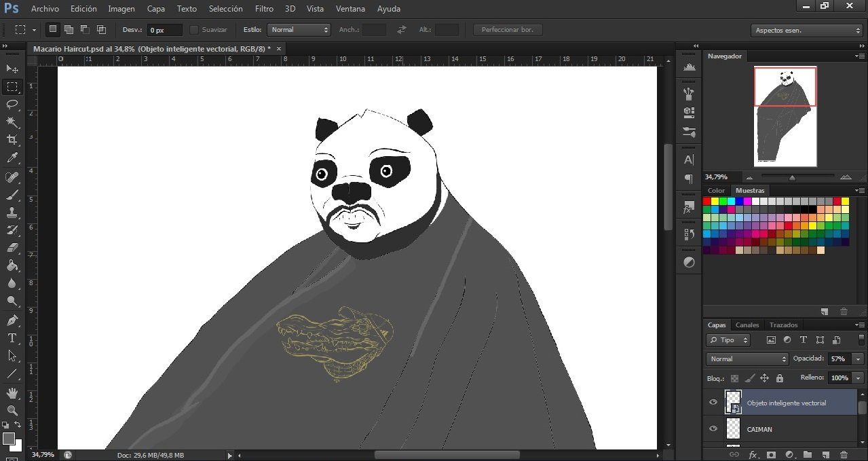Open the Aspectos esen. workspace dropdown
The height and width of the screenshot is (461, 868).
point(807,30)
